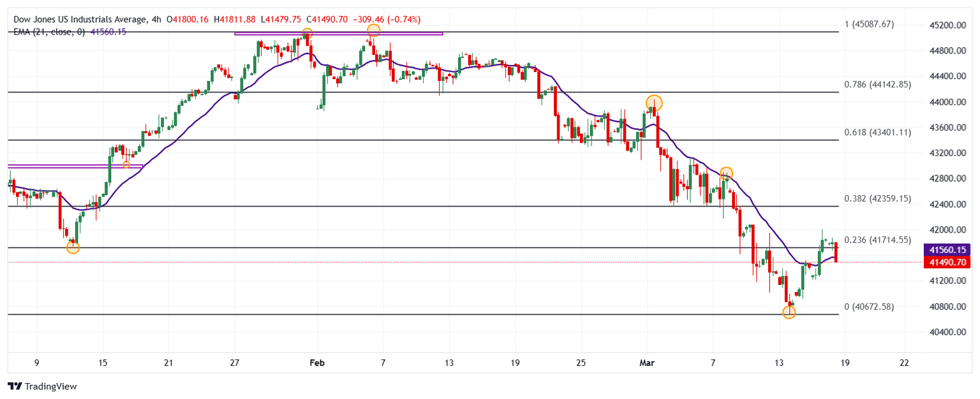Screen dimensions: 980x399
Task: Click the orange circle at the early-February high
Action: point(373,30)
